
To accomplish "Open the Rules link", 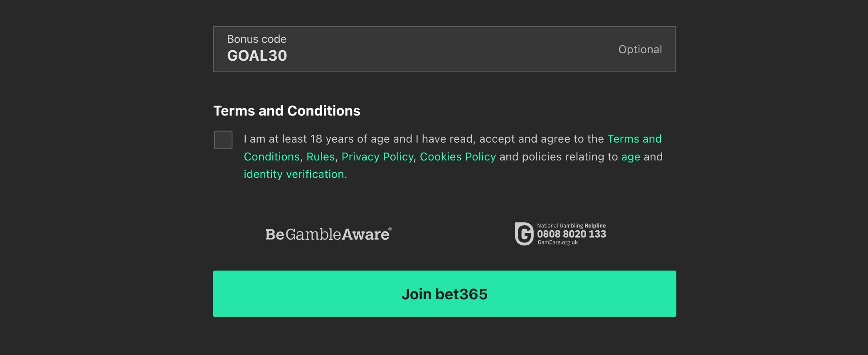I will pyautogui.click(x=321, y=157).
